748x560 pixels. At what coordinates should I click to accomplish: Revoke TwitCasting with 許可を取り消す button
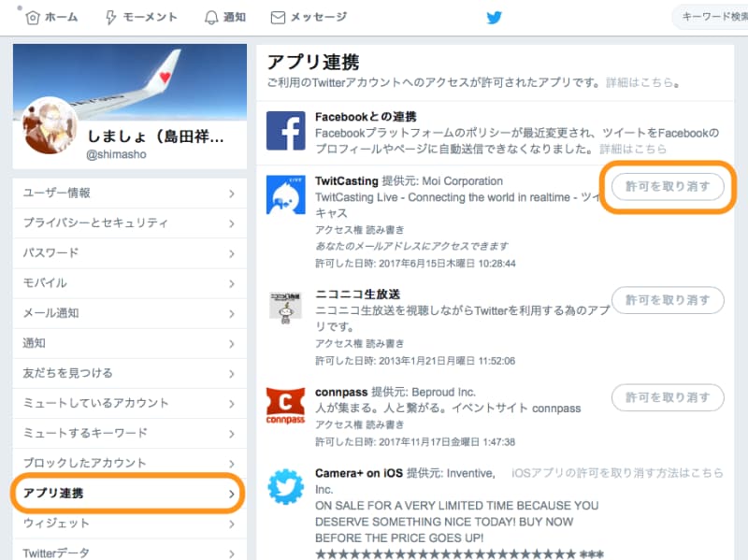point(667,187)
